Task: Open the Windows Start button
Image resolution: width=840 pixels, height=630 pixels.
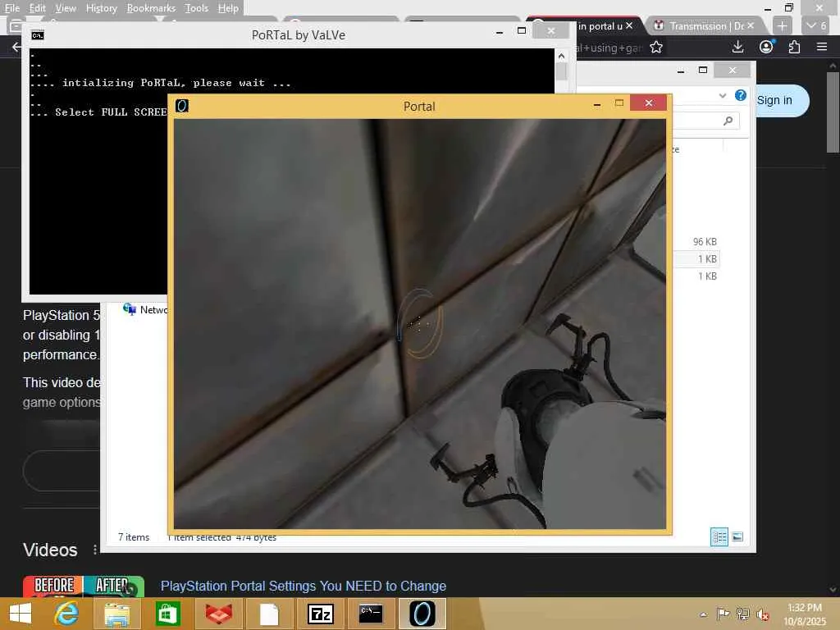Action: coord(21,614)
